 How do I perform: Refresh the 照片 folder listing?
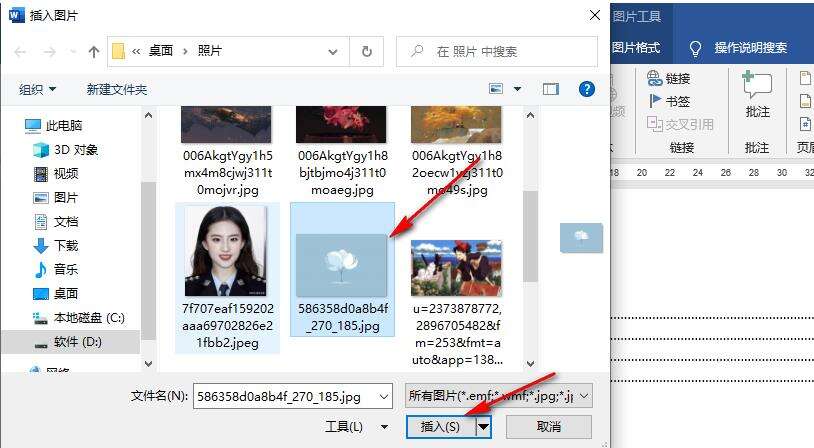coord(367,51)
